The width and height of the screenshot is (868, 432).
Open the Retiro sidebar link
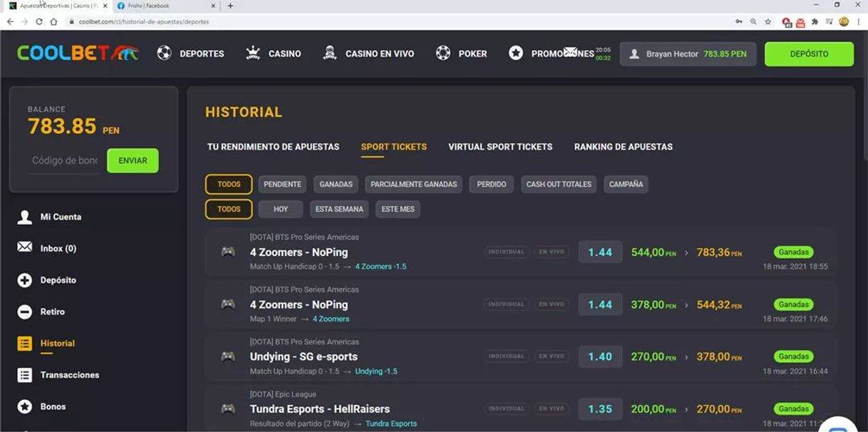[x=52, y=312]
